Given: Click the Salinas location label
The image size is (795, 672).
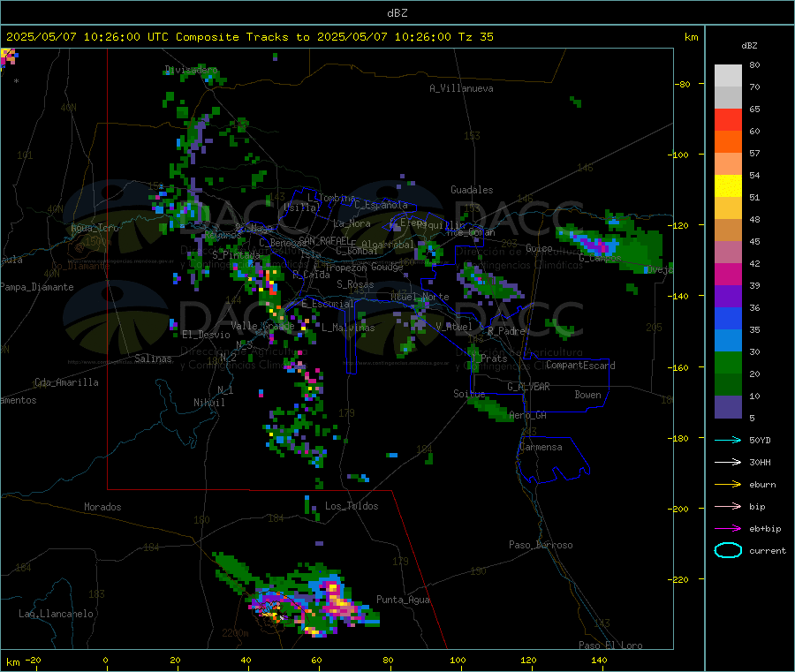Looking at the screenshot, I should coord(153,359).
